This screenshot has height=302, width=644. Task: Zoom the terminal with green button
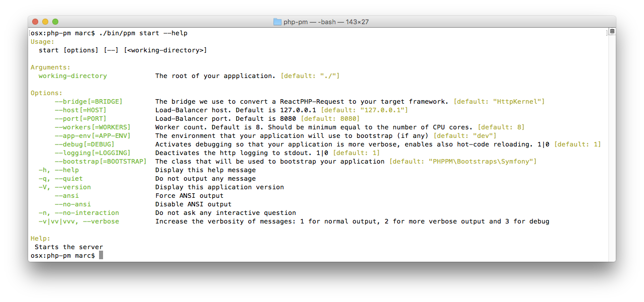pos(55,22)
